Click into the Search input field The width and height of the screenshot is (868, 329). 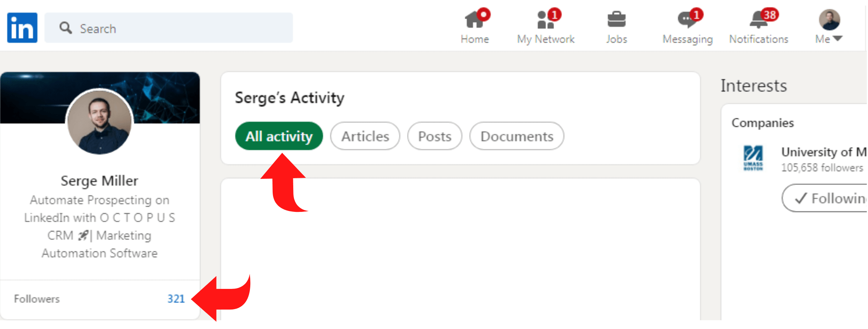coord(169,28)
